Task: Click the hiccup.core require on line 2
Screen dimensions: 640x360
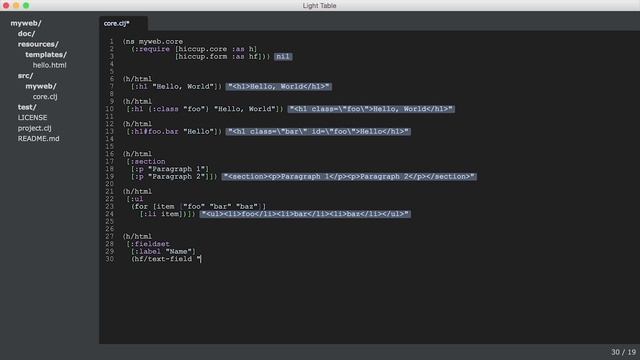Action: pyautogui.click(x=216, y=49)
